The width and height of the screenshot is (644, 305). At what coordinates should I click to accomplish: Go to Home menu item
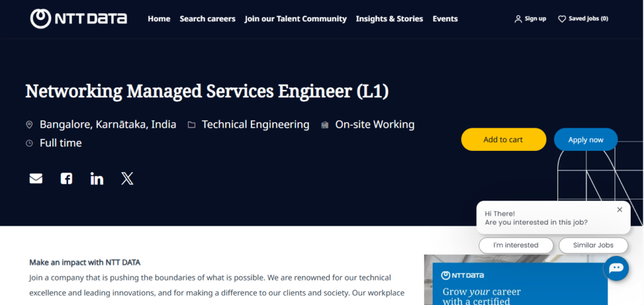pyautogui.click(x=159, y=19)
